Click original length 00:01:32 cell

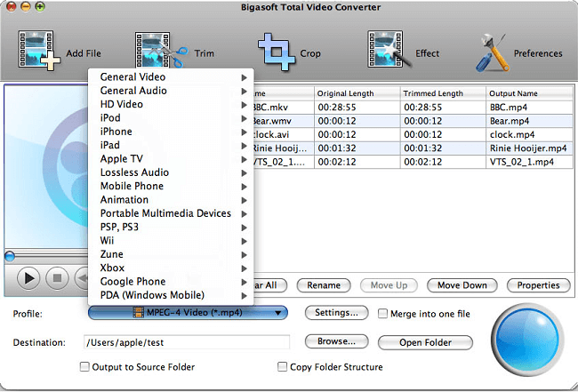click(357, 148)
